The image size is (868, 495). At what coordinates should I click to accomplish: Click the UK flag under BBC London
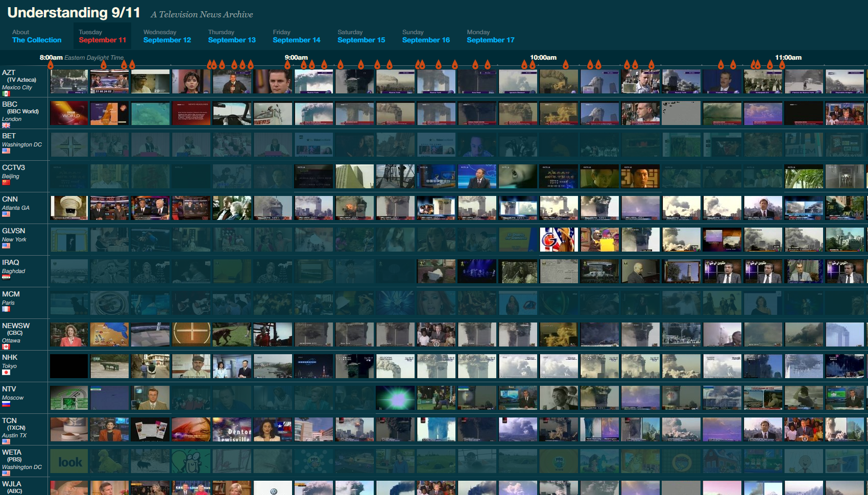pyautogui.click(x=6, y=125)
